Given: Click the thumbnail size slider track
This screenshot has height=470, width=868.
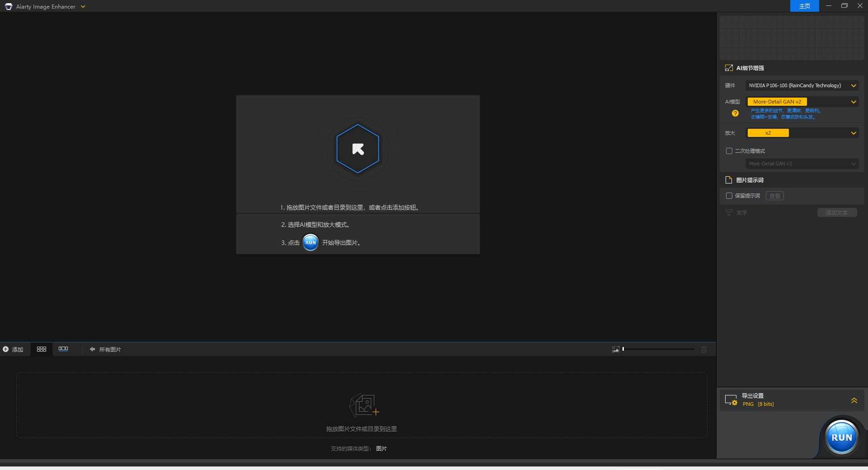Looking at the screenshot, I should pyautogui.click(x=659, y=349).
